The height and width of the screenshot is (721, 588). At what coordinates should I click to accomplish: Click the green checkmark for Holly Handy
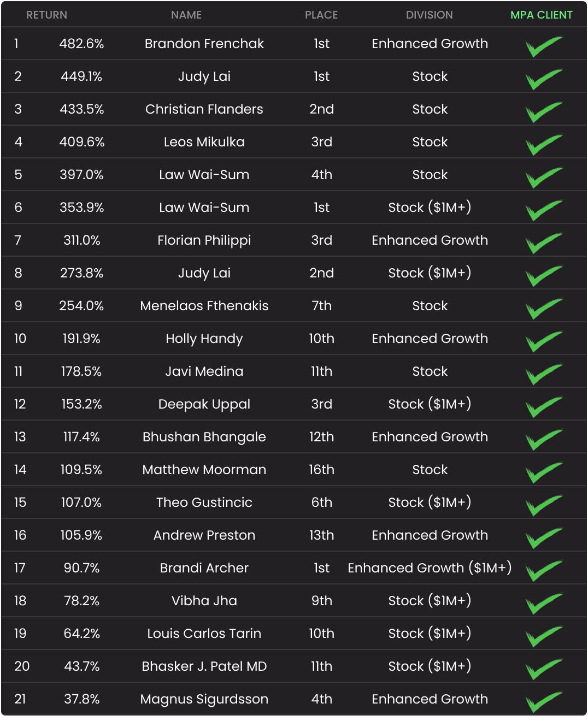pos(543,341)
